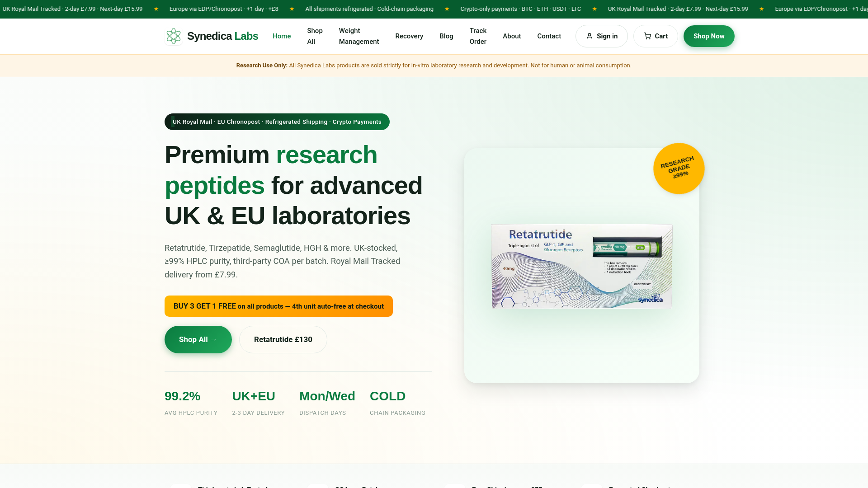
Task: Open the Home menu item
Action: [x=282, y=36]
